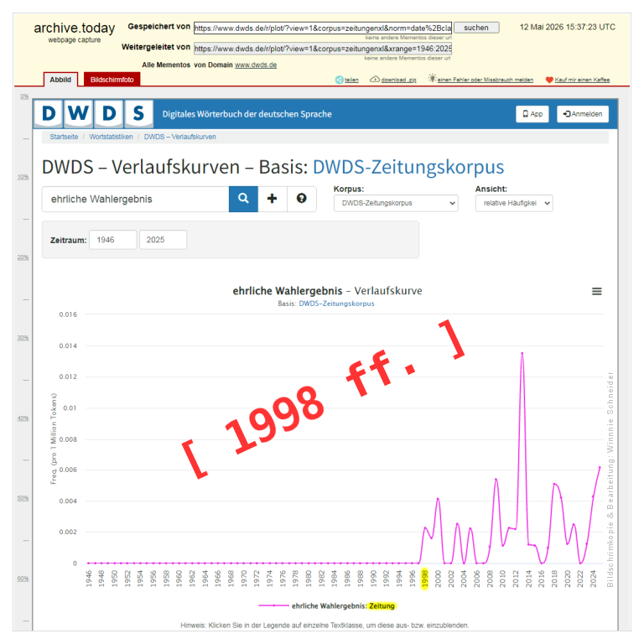Screen dimensions: 644x644
Task: Open chart hamburger export menu
Action: click(x=596, y=291)
